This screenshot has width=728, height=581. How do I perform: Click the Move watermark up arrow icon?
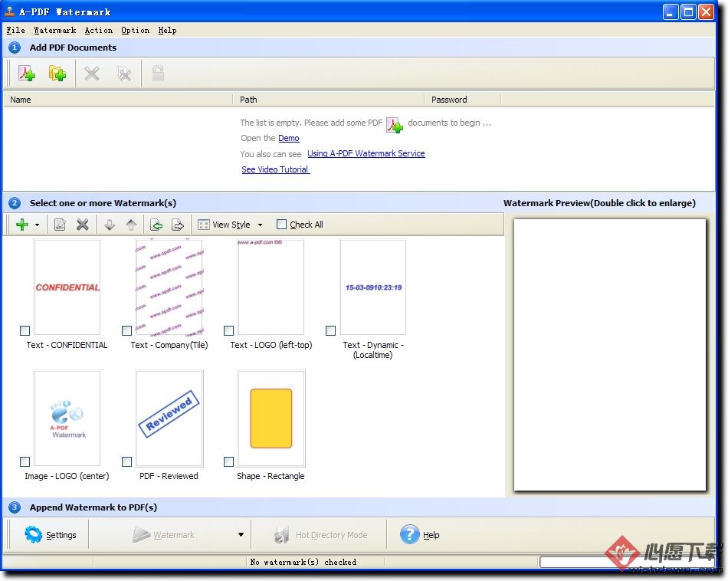pyautogui.click(x=131, y=225)
